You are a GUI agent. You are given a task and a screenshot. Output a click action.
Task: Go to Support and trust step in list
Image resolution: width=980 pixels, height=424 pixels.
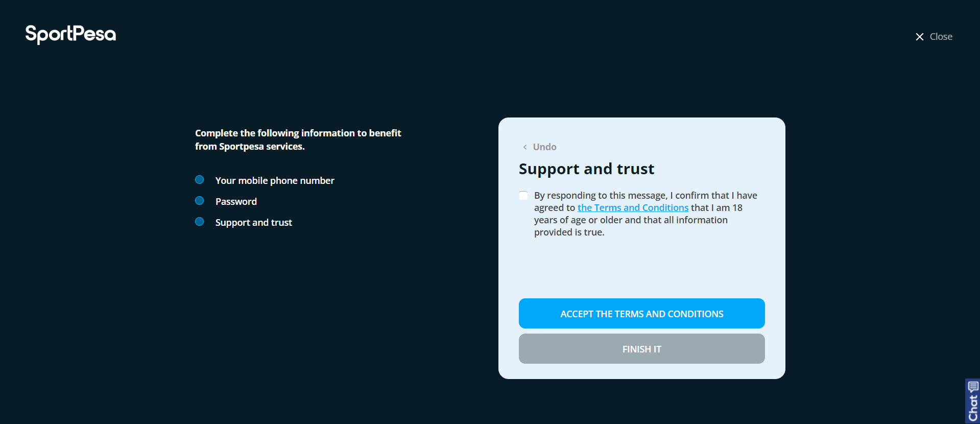(254, 223)
